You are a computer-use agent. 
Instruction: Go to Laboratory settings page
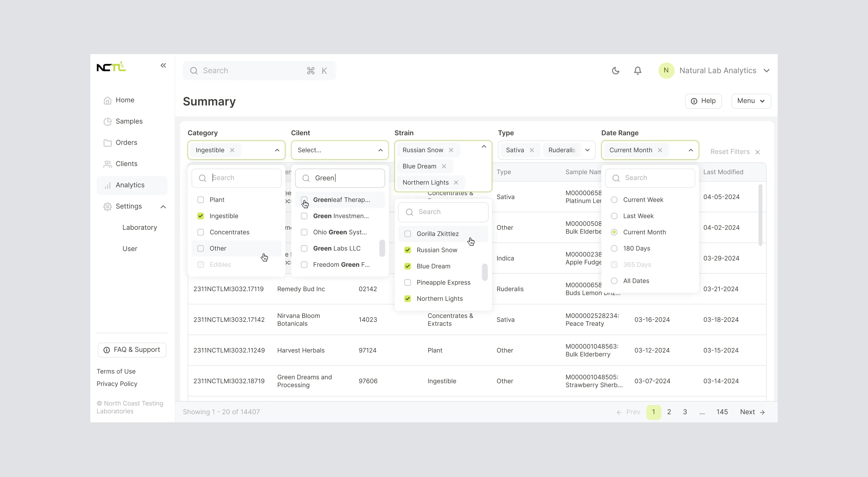coord(139,228)
